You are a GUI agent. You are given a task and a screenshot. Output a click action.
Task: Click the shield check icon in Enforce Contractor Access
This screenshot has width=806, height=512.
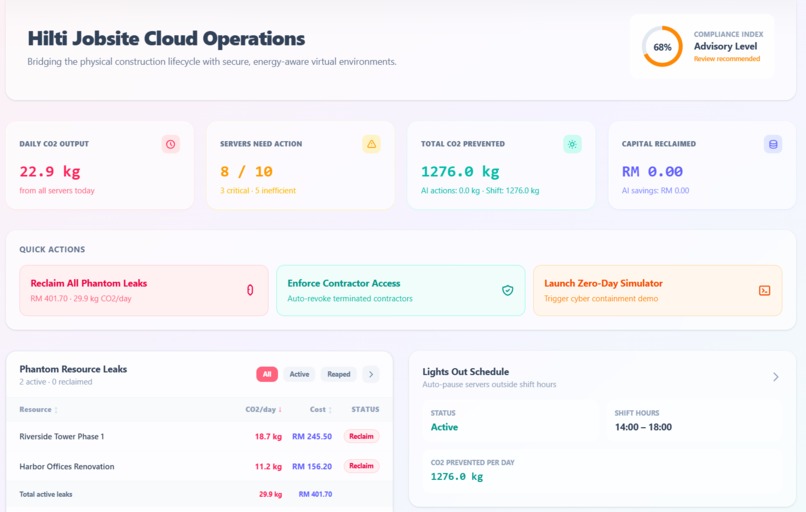(x=507, y=290)
